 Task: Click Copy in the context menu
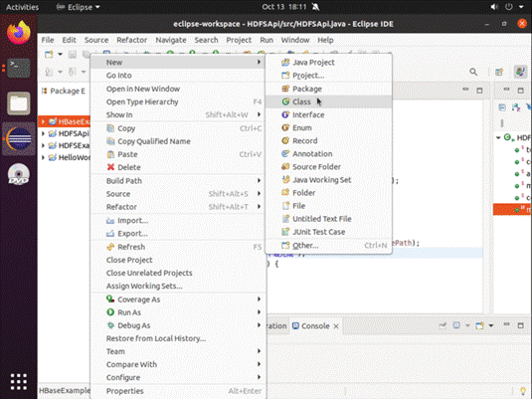pos(178,128)
